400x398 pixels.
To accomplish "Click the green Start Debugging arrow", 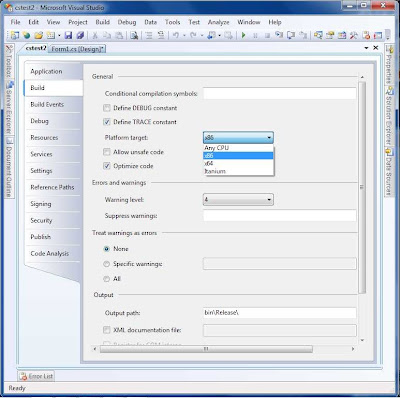I will [x=243, y=35].
